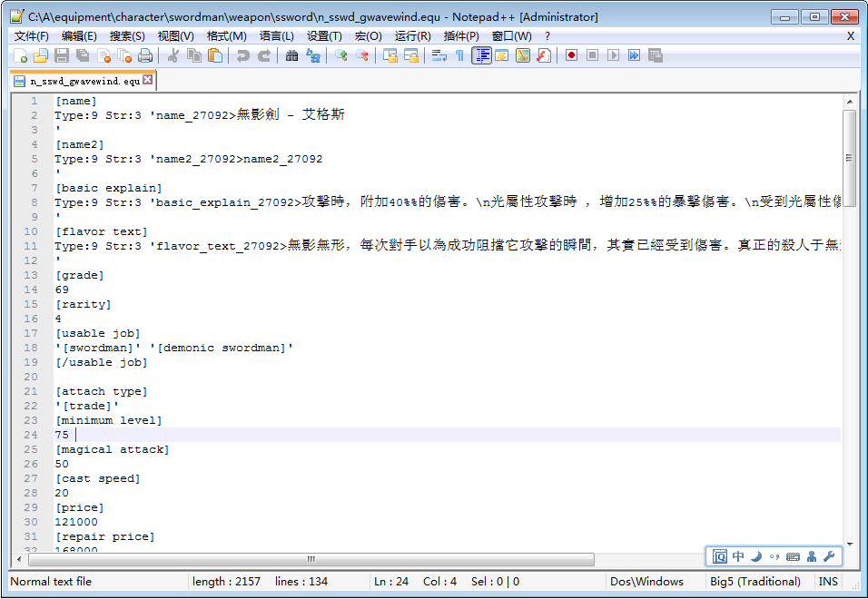Start recording a macro

pyautogui.click(x=571, y=54)
